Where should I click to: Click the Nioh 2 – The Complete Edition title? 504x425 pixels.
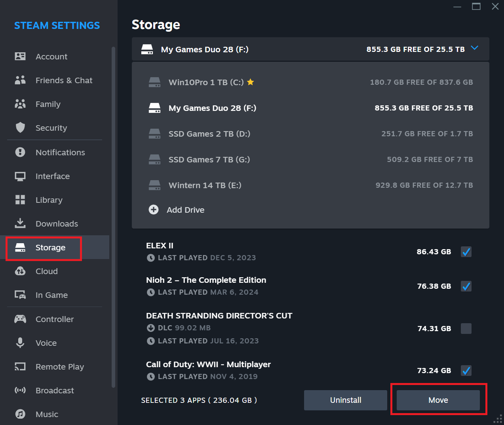206,280
